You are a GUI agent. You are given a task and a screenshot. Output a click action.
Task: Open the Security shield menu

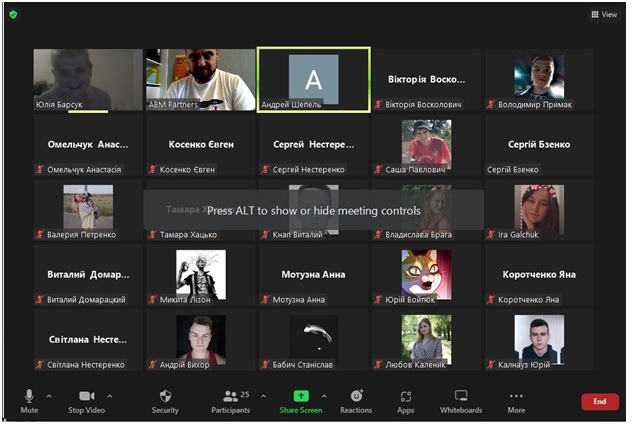(x=165, y=401)
